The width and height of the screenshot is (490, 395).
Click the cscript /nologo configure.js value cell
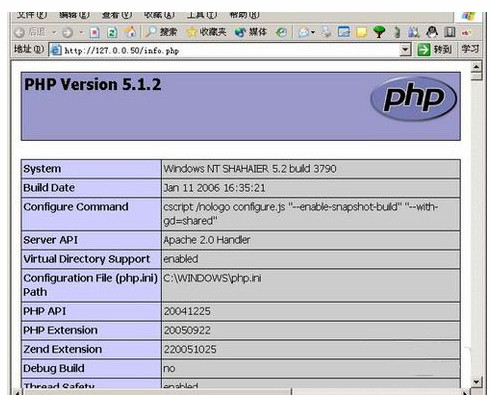[311, 214]
